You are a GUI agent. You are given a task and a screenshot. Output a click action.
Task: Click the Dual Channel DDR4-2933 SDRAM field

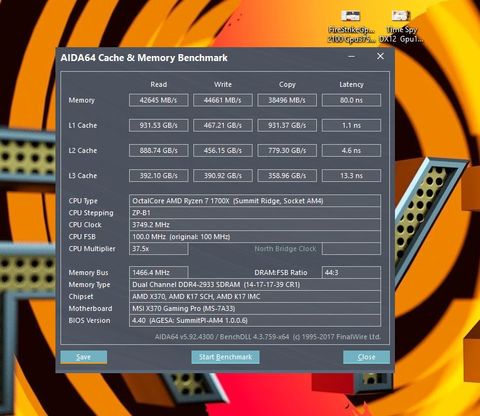tap(255, 284)
